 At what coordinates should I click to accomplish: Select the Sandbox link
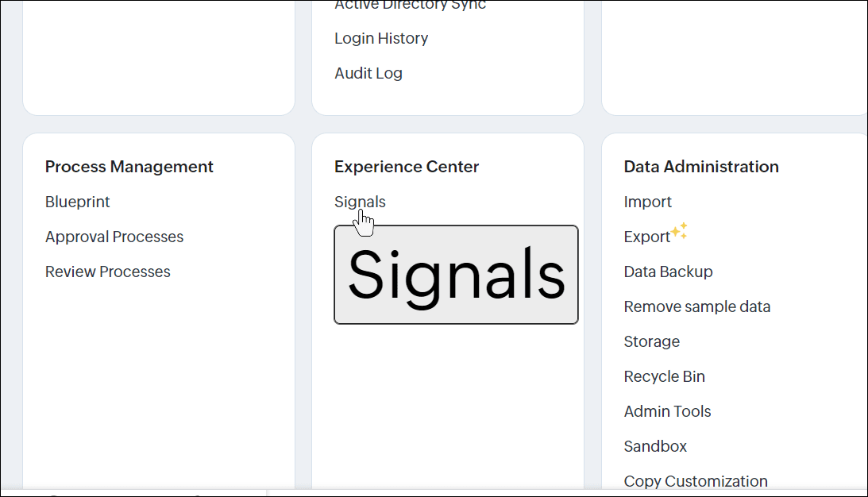[656, 446]
